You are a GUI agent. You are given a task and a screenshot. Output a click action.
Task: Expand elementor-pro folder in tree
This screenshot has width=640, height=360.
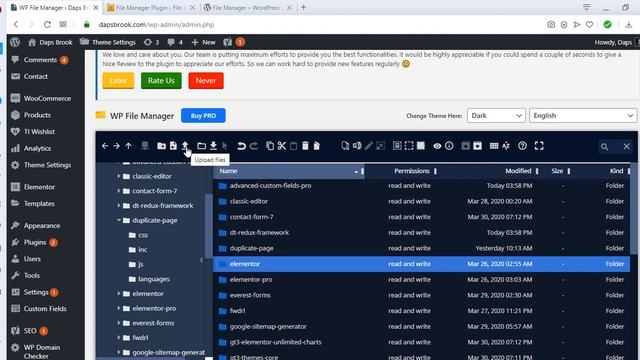click(x=119, y=308)
